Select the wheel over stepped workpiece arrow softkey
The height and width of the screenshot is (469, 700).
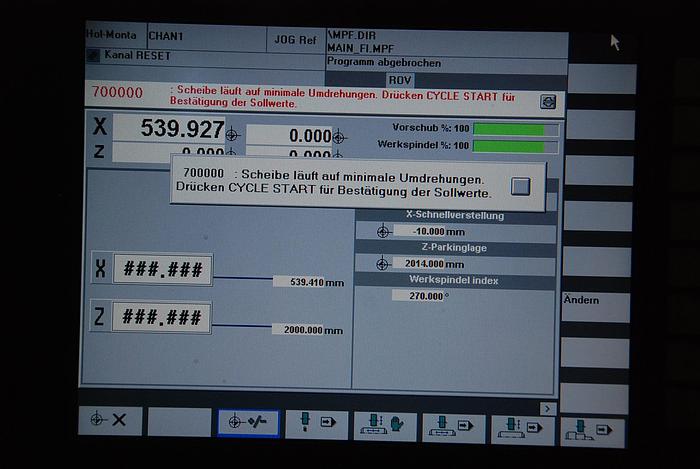coord(592,432)
